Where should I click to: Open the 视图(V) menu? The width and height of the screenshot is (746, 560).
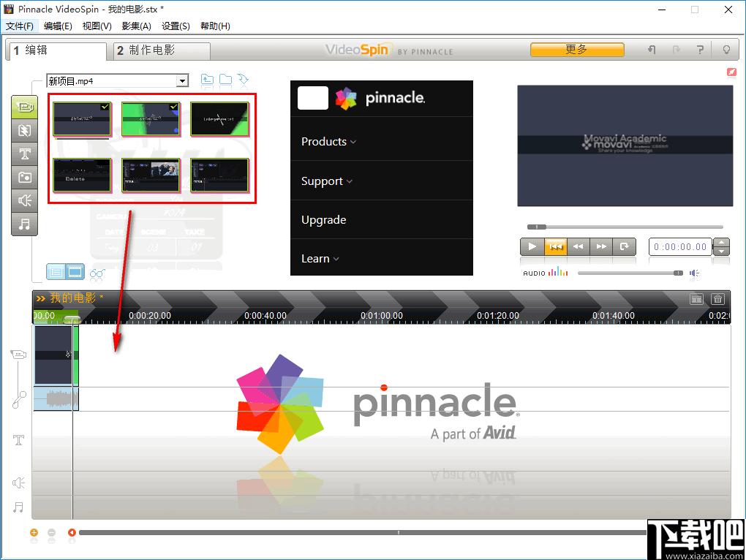97,26
